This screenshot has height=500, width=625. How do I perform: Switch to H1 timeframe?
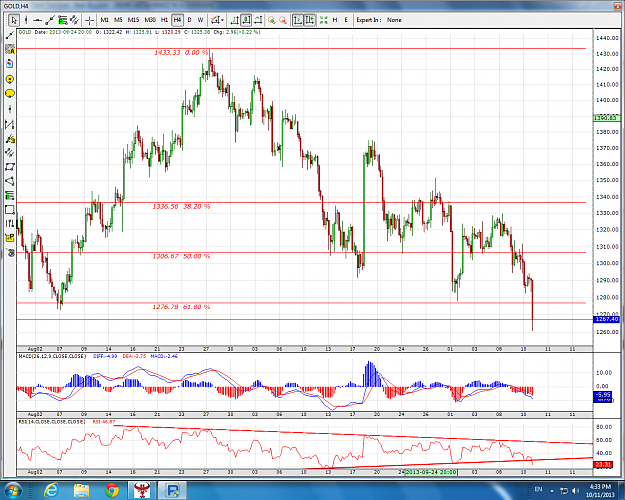(164, 20)
